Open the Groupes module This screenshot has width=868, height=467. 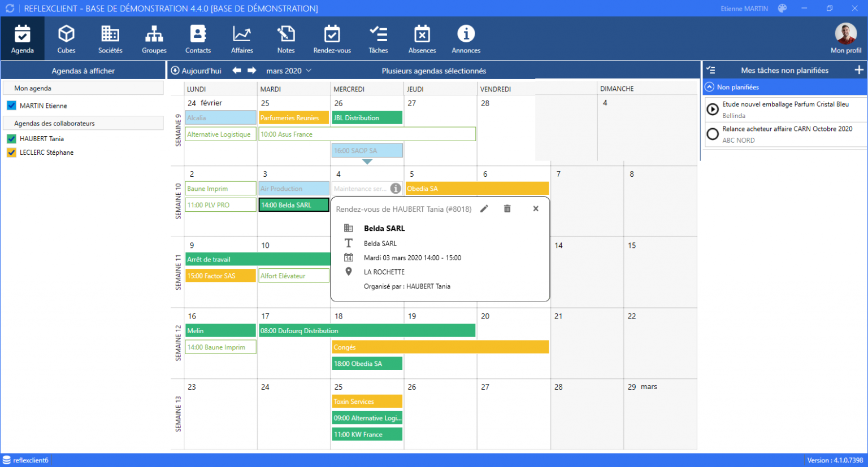[x=154, y=39]
